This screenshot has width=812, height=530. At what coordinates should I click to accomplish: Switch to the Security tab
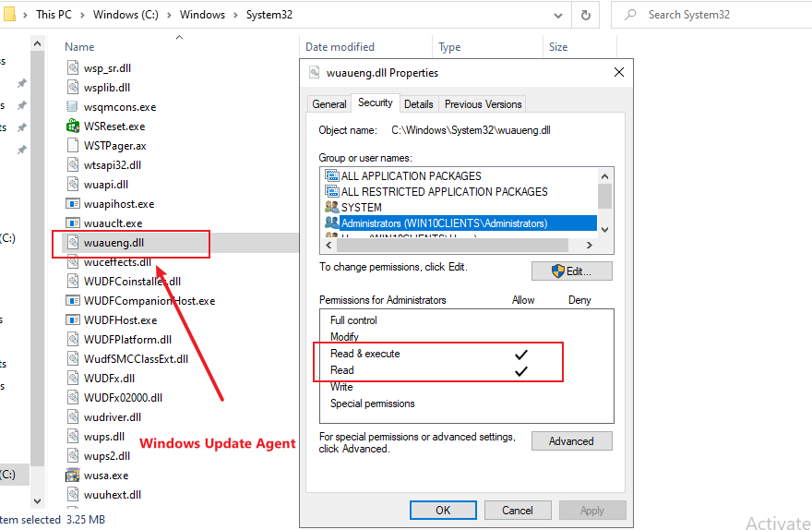tap(376, 102)
